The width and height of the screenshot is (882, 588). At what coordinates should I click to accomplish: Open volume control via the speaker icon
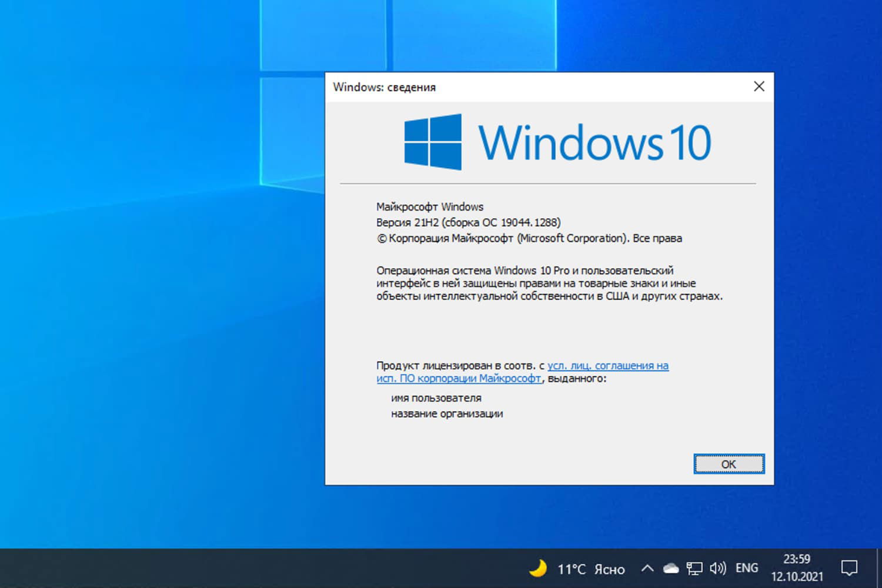click(719, 568)
